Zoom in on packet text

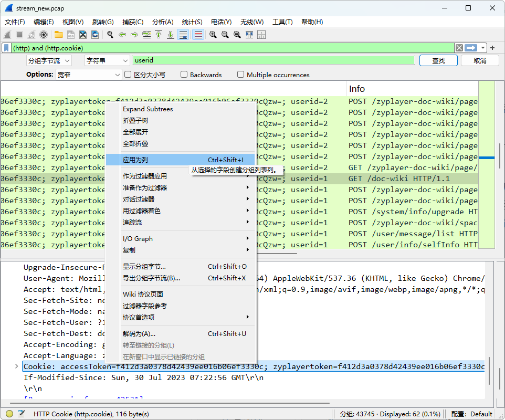[213, 35]
